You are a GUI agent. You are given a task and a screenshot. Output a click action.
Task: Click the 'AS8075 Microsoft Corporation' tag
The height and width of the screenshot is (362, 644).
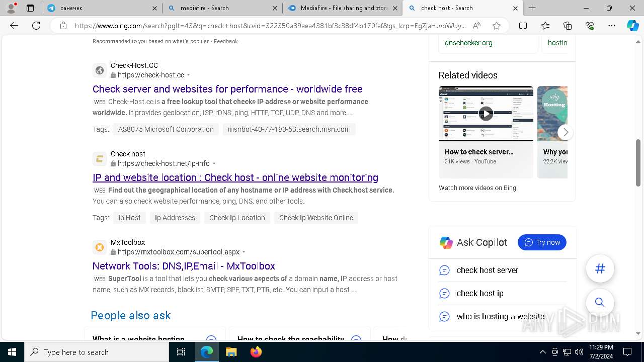tap(166, 129)
